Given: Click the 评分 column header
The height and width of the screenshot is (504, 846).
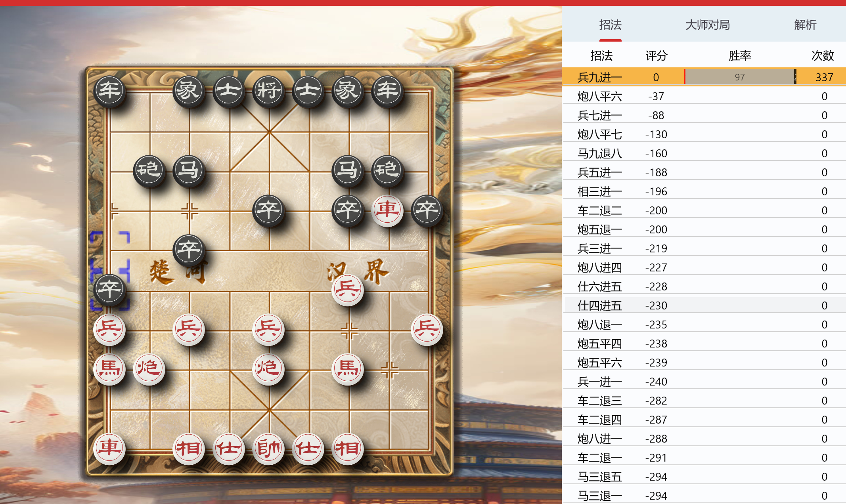Looking at the screenshot, I should (656, 56).
